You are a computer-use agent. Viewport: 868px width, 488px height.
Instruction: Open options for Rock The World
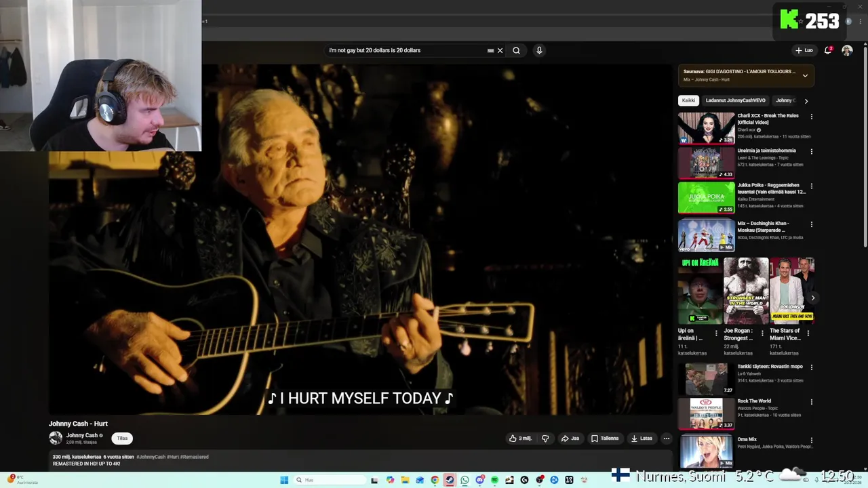811,402
